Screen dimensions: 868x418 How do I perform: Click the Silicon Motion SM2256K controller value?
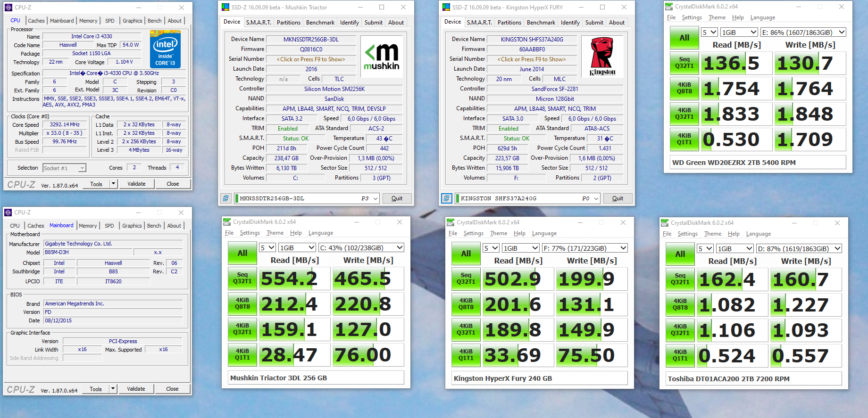pyautogui.click(x=334, y=89)
